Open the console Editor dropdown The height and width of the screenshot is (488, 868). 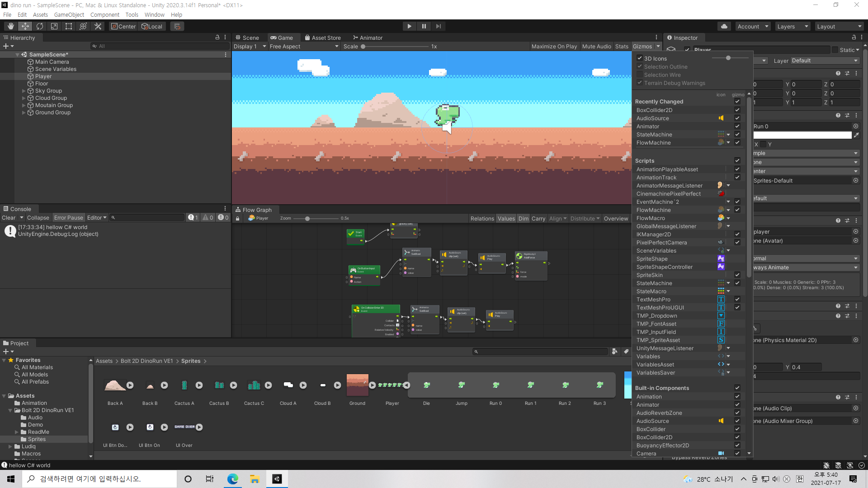(x=97, y=218)
